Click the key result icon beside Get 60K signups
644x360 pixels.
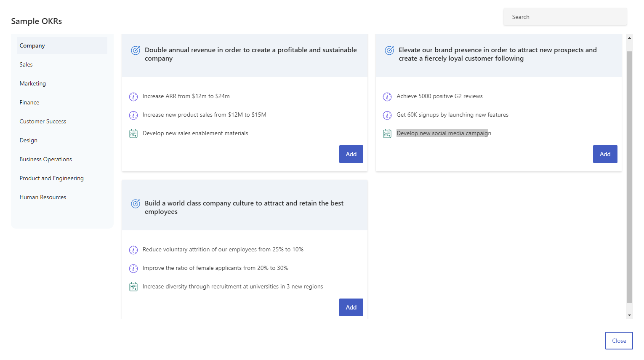387,115
